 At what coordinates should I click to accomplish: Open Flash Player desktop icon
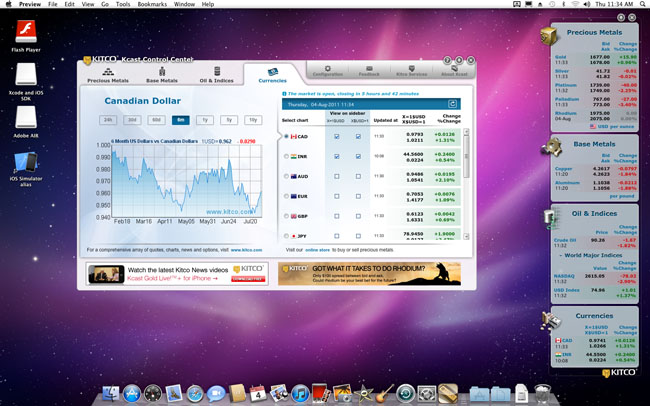point(25,34)
